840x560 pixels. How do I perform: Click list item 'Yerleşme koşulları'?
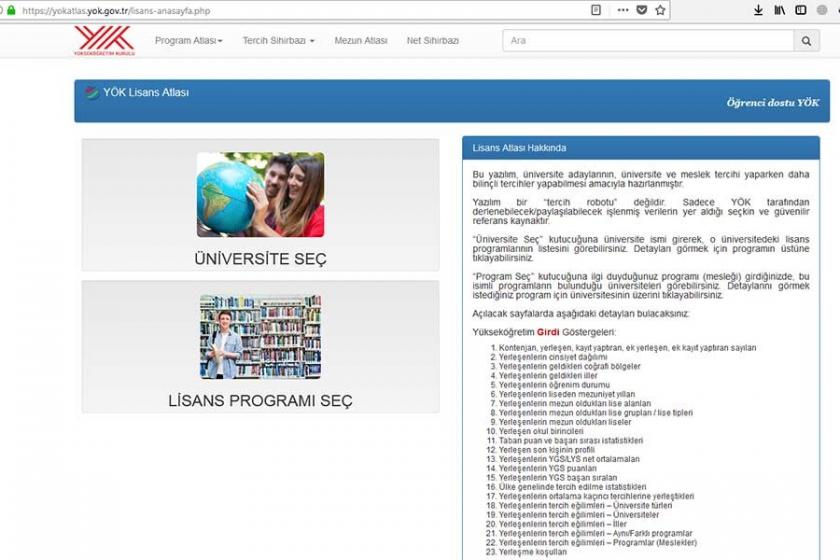(x=532, y=552)
